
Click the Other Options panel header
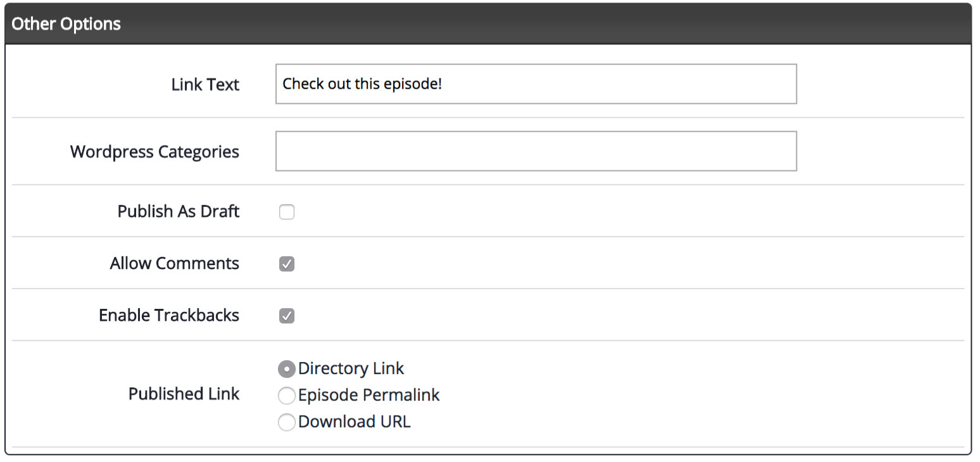[488, 24]
